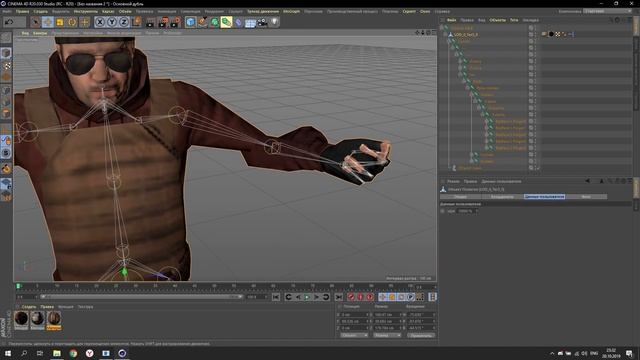Screen dimensions: 640x360
Task: Open the purple deformer objects icon
Action: [238, 22]
